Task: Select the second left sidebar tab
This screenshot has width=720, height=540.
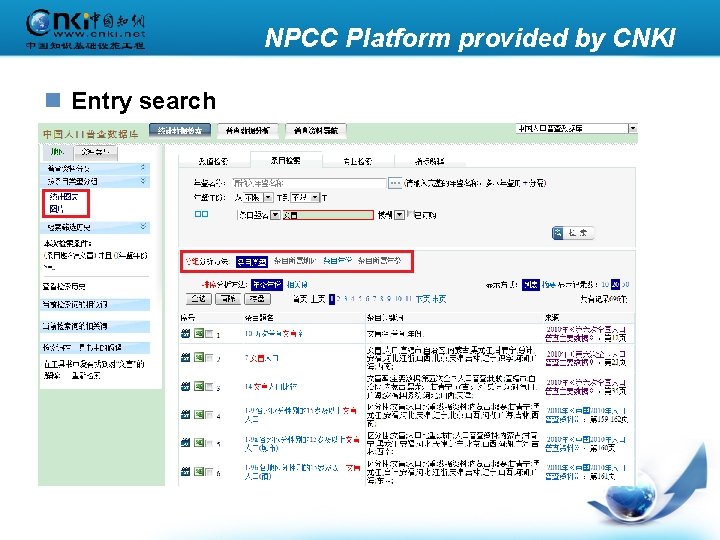Action: (x=96, y=152)
